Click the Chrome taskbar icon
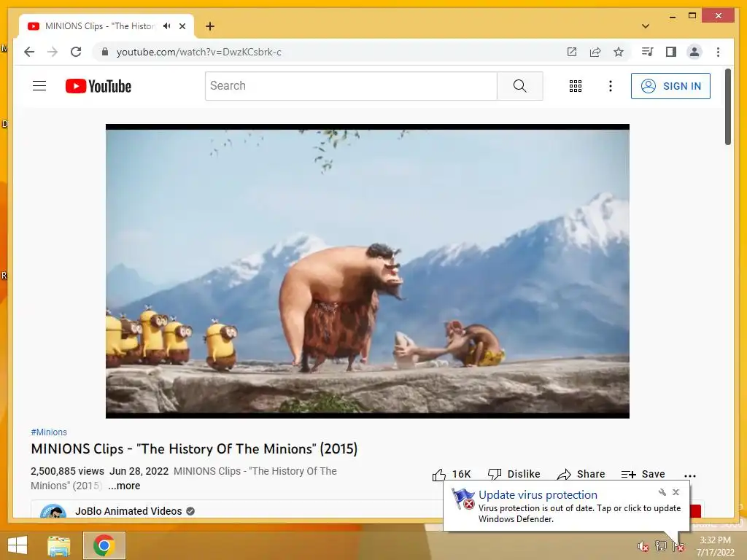 click(104, 545)
